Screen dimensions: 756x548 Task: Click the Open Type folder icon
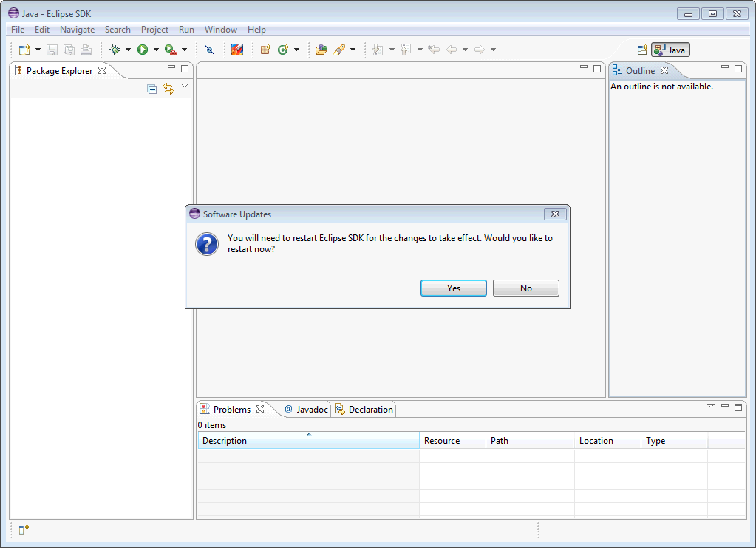point(321,50)
